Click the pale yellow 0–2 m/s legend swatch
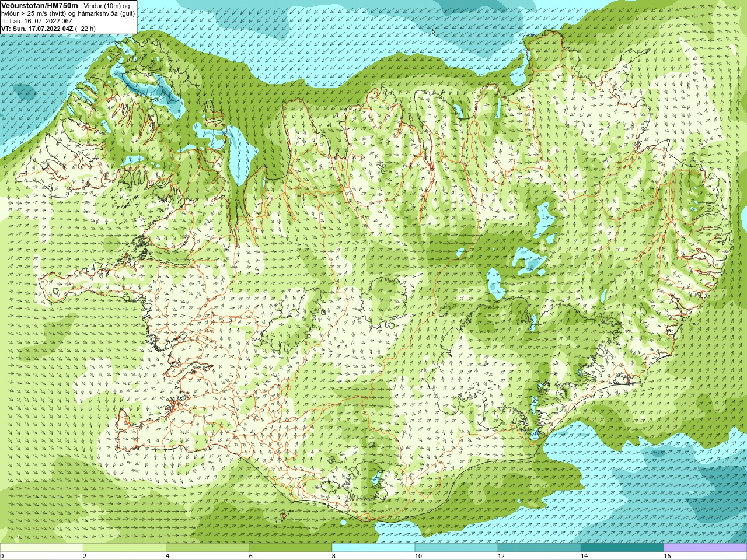The image size is (747, 560). pos(41,547)
